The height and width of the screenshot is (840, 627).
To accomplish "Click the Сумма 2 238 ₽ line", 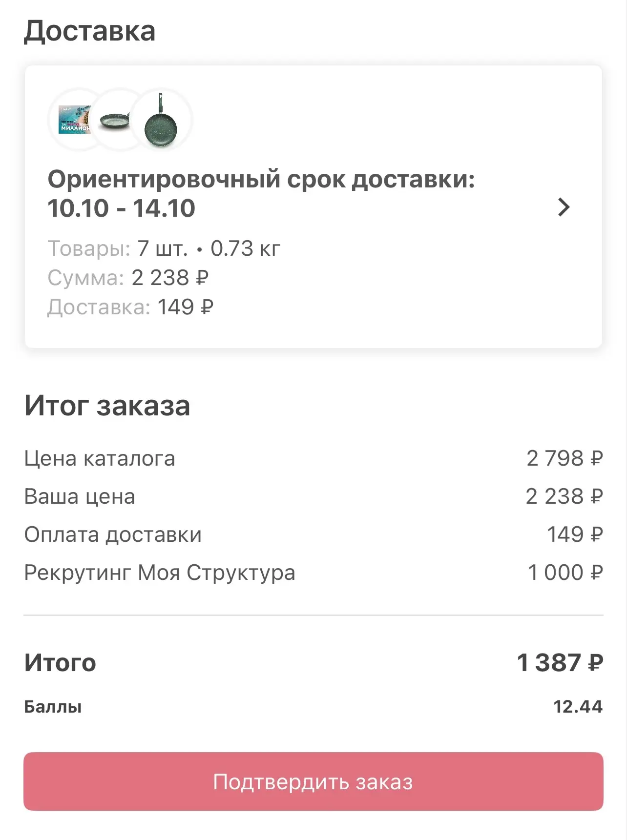I will [128, 278].
